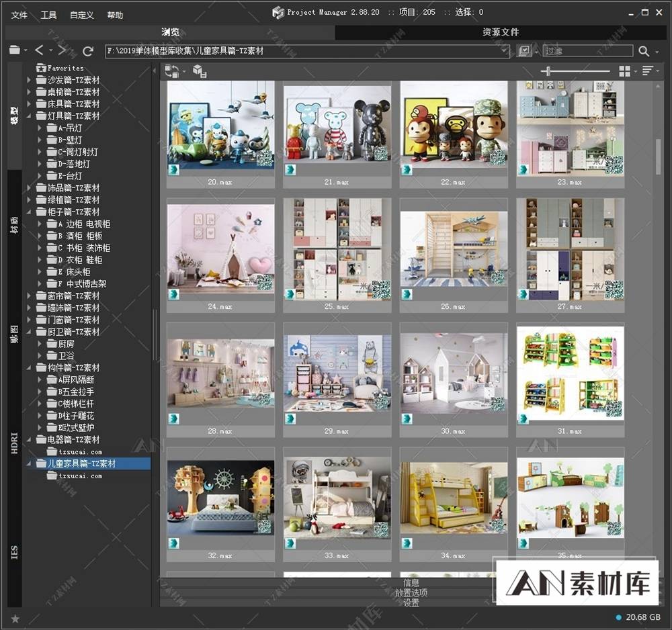672x630 pixels.
Task: Expand the 沙发篇-TZ素材 folder
Action: (29, 80)
